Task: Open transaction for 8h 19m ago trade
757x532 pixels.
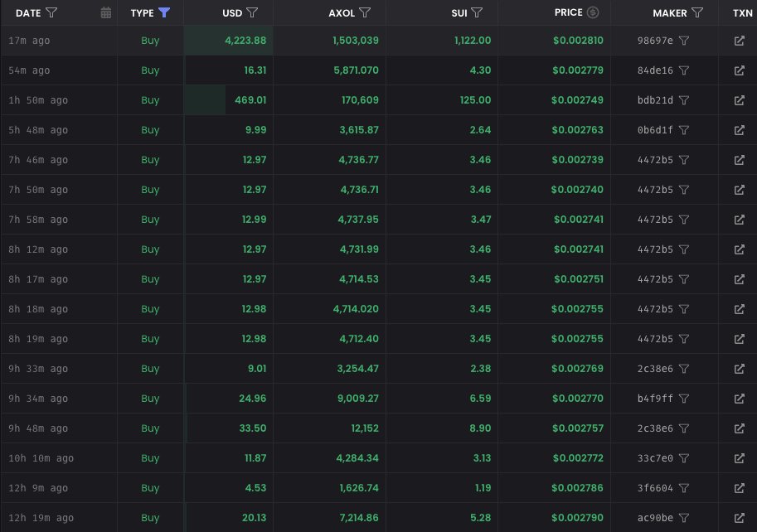Action: (x=739, y=339)
